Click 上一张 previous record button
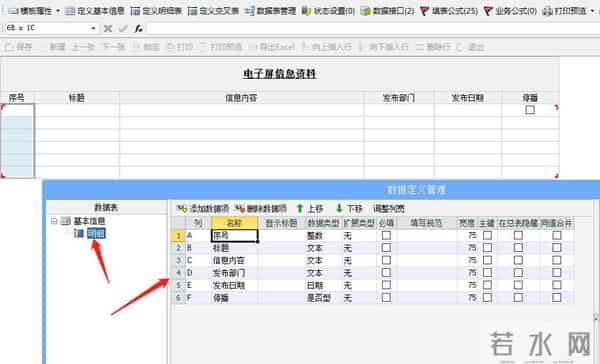 [83, 47]
